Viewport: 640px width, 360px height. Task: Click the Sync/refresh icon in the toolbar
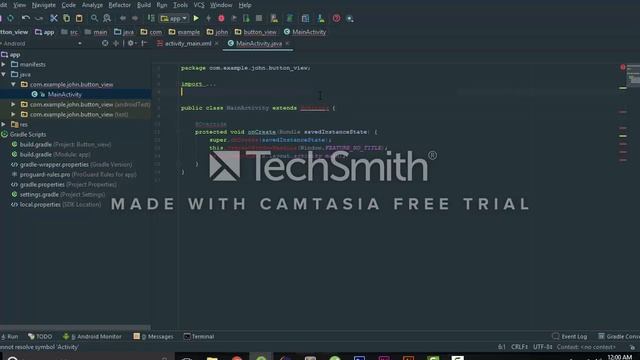click(x=10, y=18)
